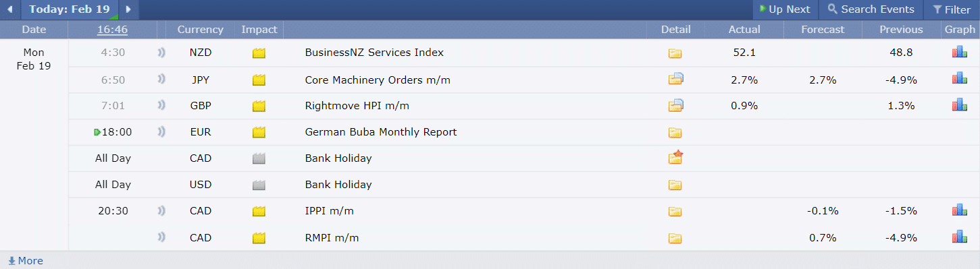This screenshot has height=269, width=980.
Task: Toggle alert for BusinessNZ Services Index
Action: click(161, 53)
